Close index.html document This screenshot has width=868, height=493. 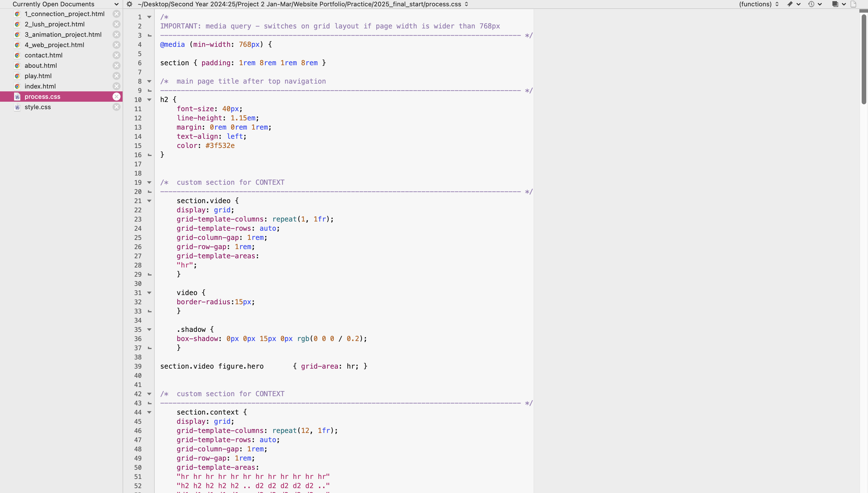116,86
